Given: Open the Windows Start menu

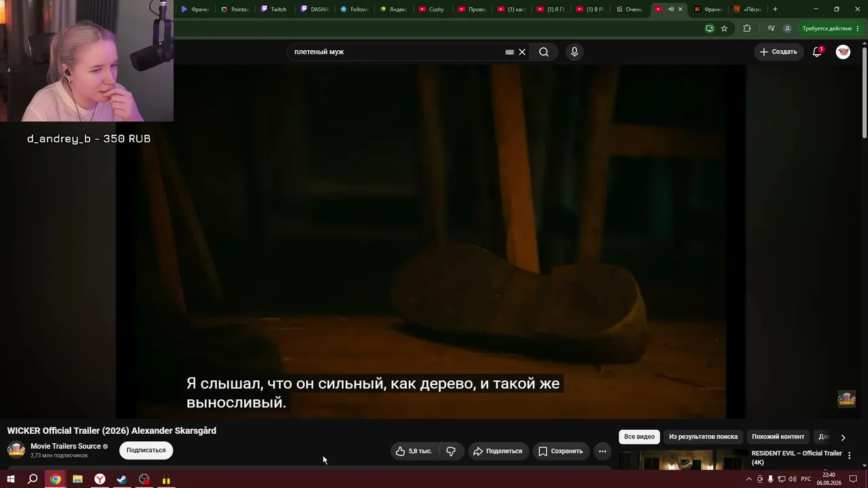Looking at the screenshot, I should point(11,479).
